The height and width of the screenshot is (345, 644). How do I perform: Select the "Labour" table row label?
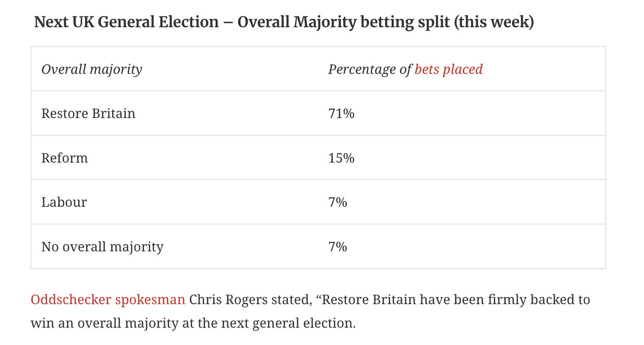pos(64,202)
